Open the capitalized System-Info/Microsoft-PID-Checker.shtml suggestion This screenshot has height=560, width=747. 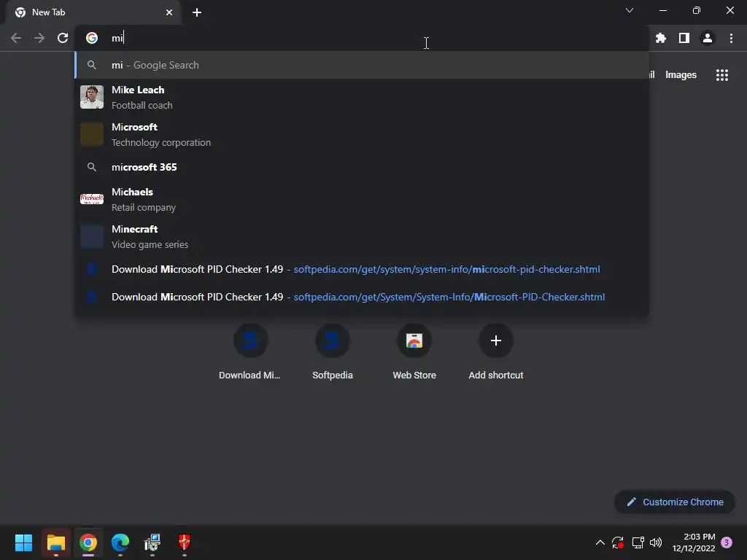[362, 297]
